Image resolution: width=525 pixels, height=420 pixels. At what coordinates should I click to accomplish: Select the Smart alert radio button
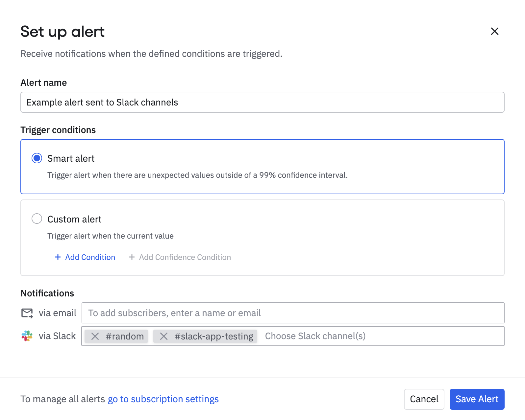[x=37, y=158]
